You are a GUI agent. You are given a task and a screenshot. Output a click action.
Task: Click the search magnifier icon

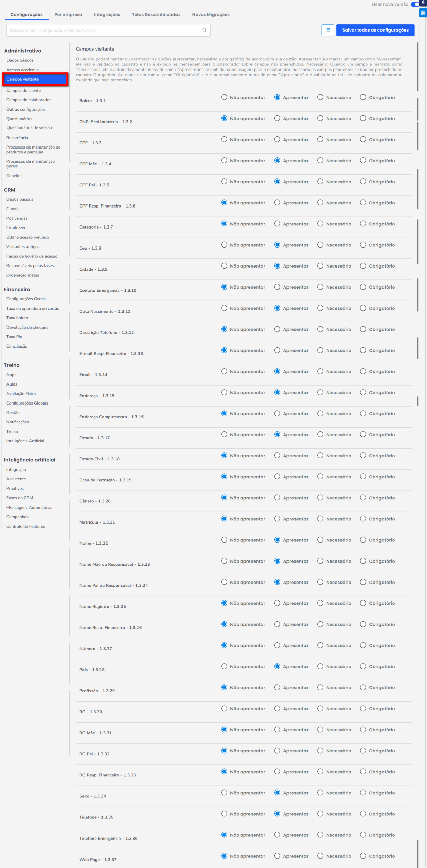point(204,30)
